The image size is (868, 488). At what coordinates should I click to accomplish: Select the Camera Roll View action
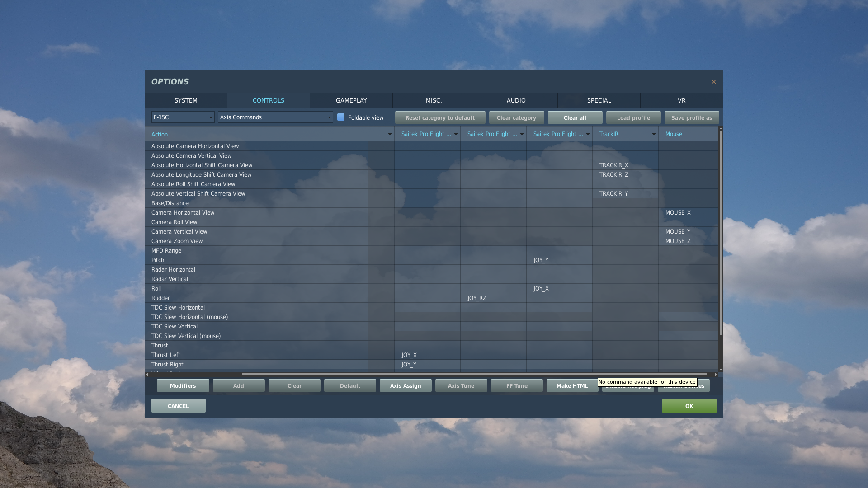coord(256,222)
